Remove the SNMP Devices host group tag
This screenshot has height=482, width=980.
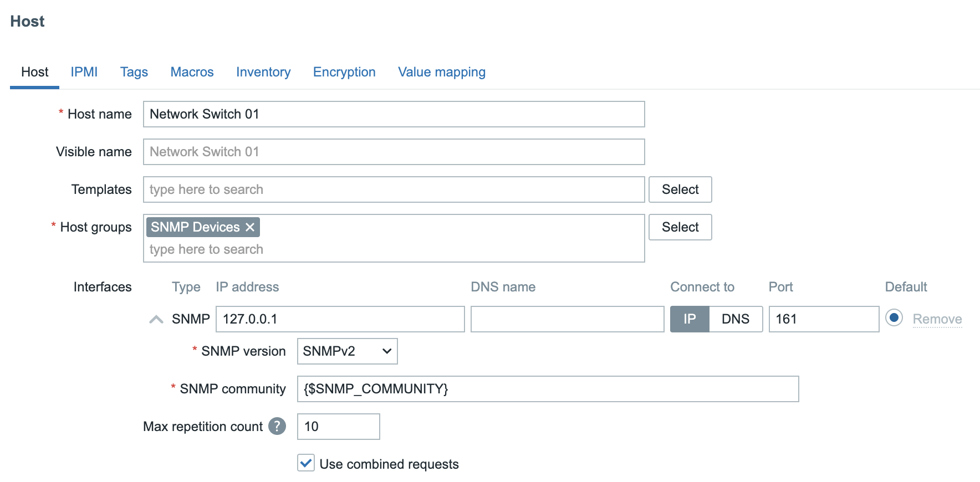pyautogui.click(x=250, y=227)
